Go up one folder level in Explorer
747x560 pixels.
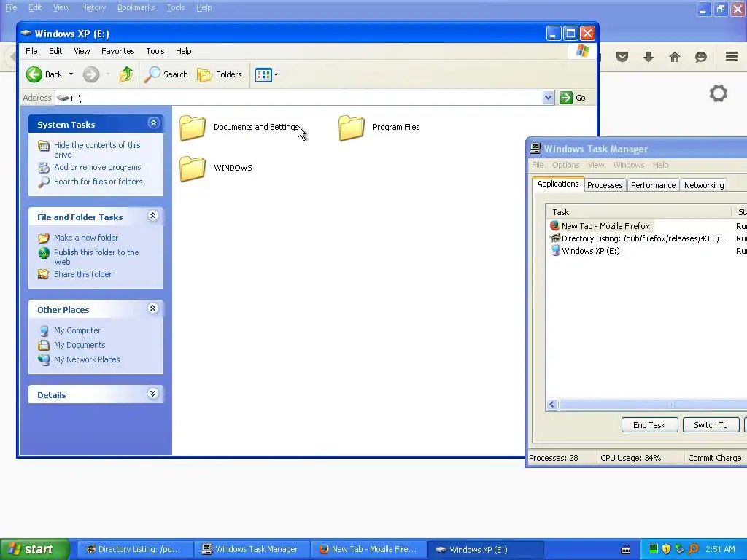[x=126, y=74]
